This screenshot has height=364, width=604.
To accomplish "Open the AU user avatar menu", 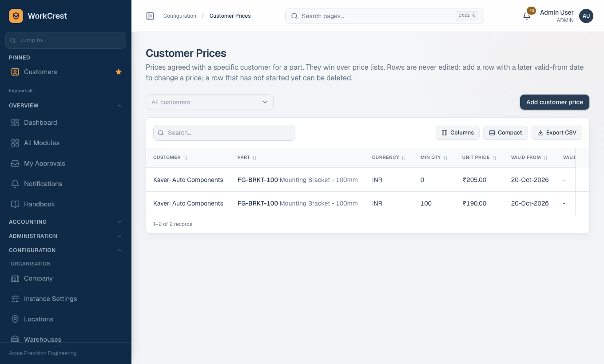I will (586, 16).
